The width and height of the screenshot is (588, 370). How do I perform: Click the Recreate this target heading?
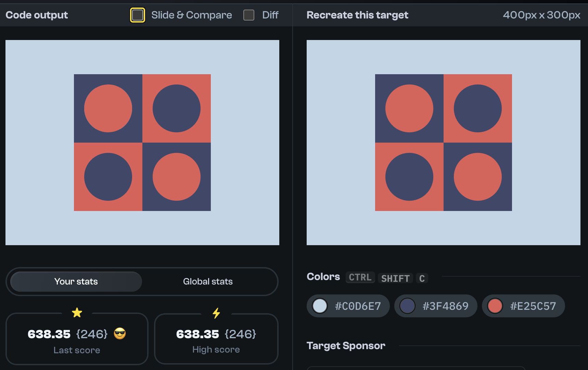tap(357, 15)
